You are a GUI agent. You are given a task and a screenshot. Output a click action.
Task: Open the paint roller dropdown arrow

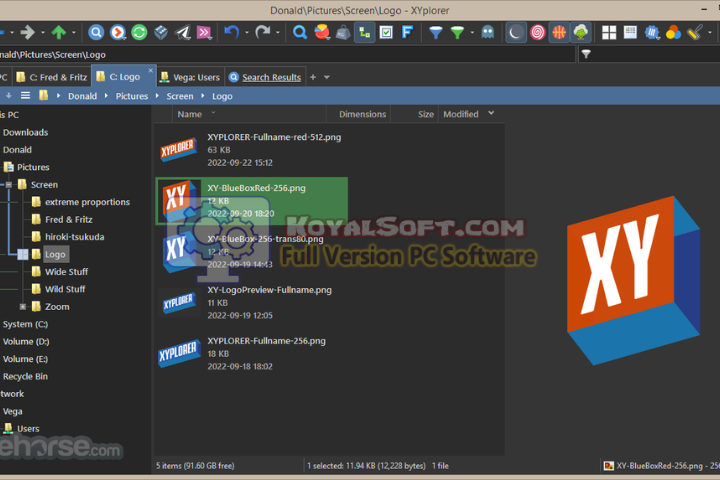709,33
